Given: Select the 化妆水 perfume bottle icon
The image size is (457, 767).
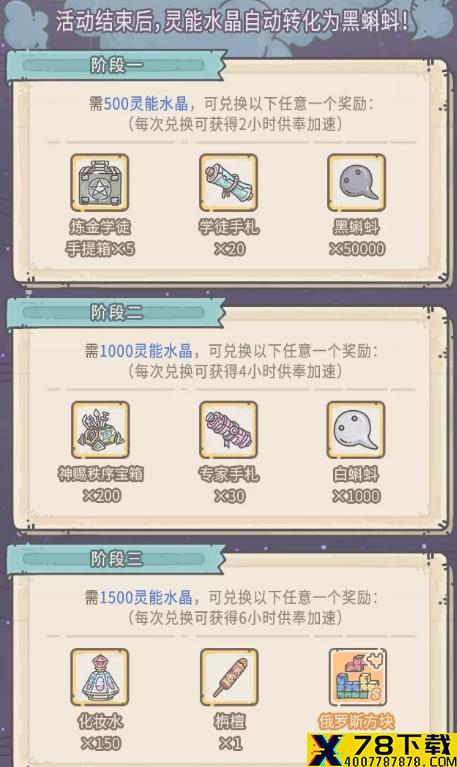Looking at the screenshot, I should pyautogui.click(x=100, y=677).
